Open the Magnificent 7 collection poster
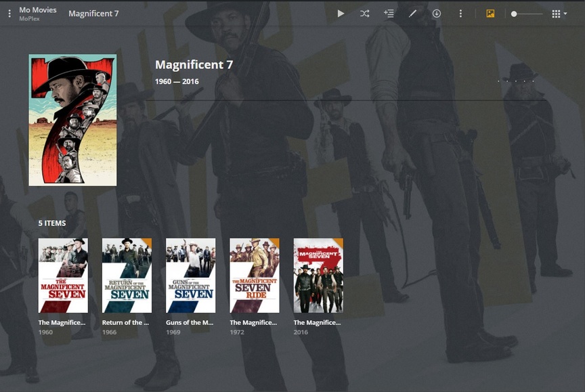This screenshot has width=585, height=392. pos(72,120)
